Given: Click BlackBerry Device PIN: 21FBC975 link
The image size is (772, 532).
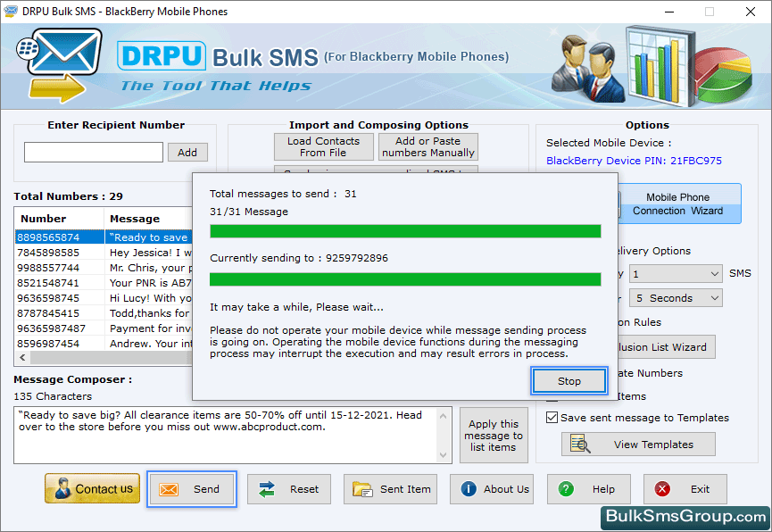Looking at the screenshot, I should [634, 161].
